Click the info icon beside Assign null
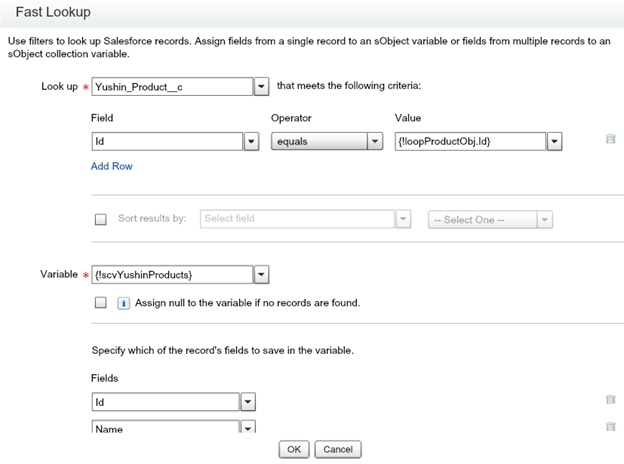The height and width of the screenshot is (464, 624). (x=124, y=302)
